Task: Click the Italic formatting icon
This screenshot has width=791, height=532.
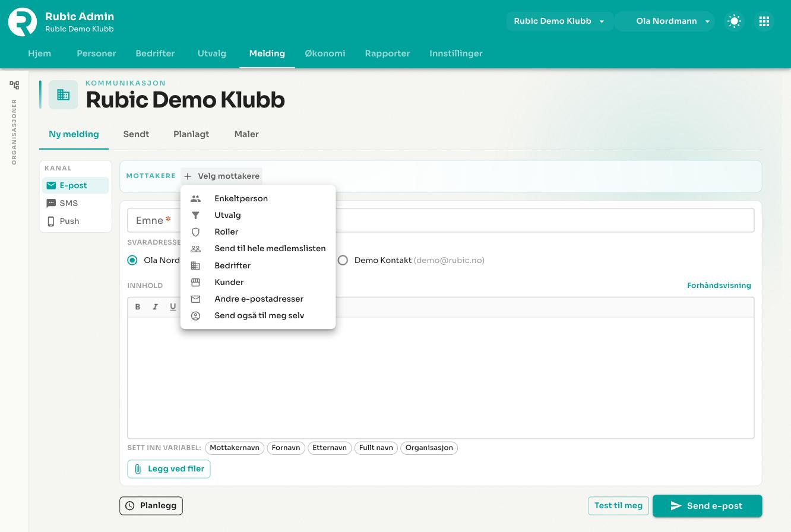Action: (x=156, y=307)
